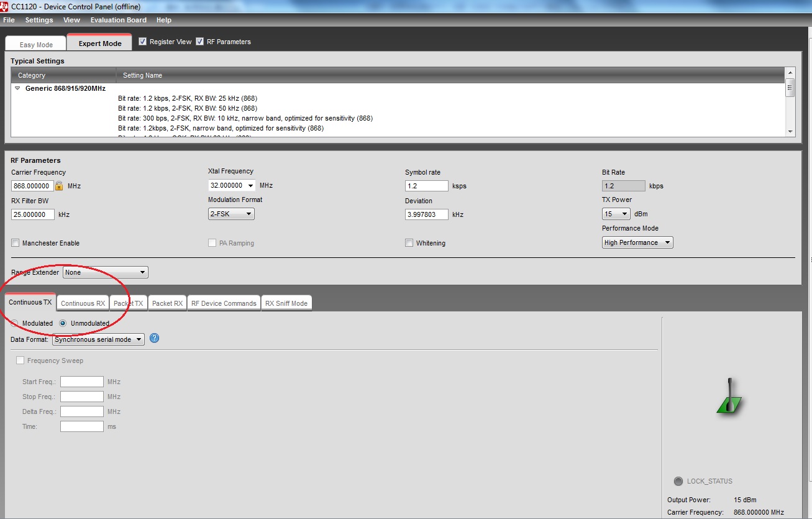Image resolution: width=812 pixels, height=519 pixels.
Task: Click the LOCK_STATUS indicator light
Action: [x=678, y=481]
